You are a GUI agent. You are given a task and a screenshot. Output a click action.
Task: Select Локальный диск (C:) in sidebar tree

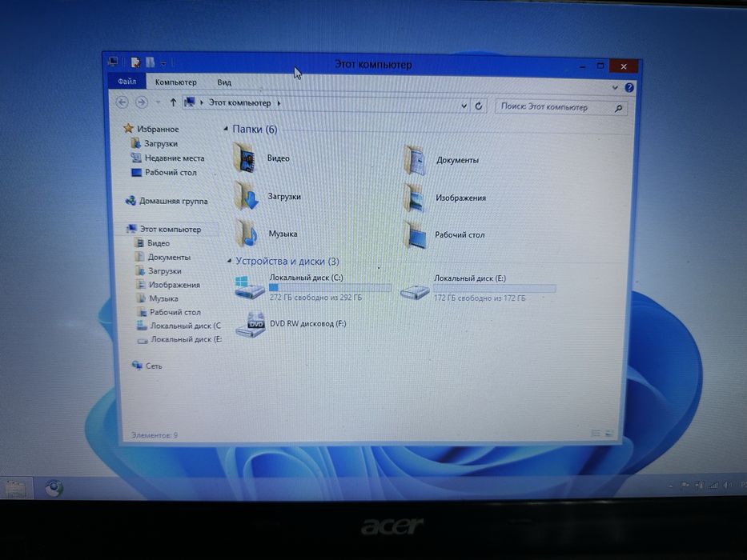pos(179,326)
